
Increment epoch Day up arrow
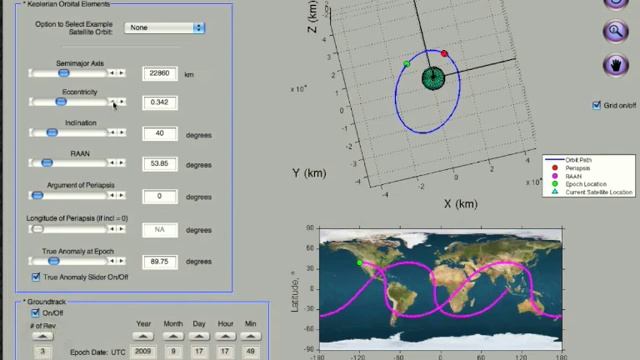click(x=199, y=336)
